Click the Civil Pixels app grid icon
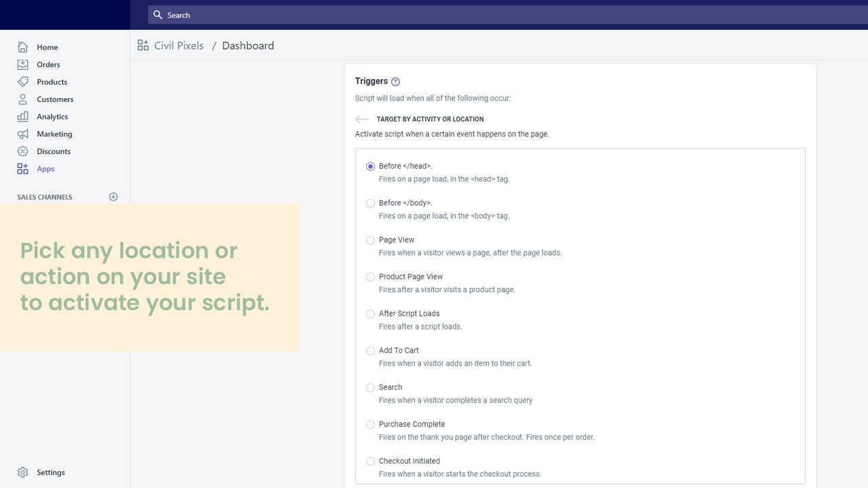Screen dimensions: 868x488 click(143, 45)
